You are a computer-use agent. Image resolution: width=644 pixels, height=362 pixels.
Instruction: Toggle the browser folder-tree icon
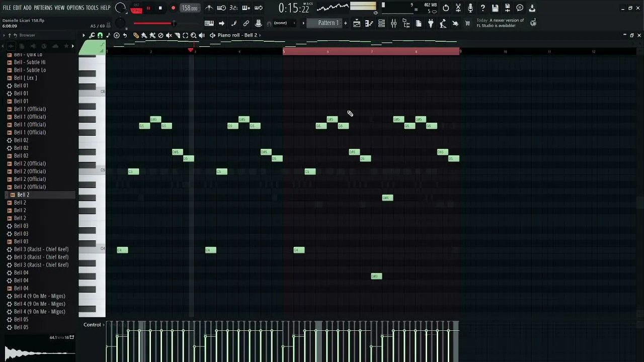pos(406,23)
